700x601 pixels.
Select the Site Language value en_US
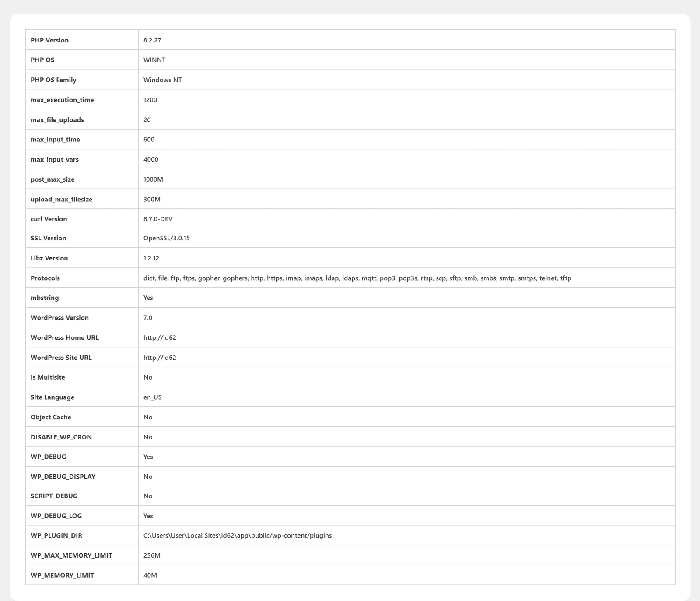pos(153,397)
